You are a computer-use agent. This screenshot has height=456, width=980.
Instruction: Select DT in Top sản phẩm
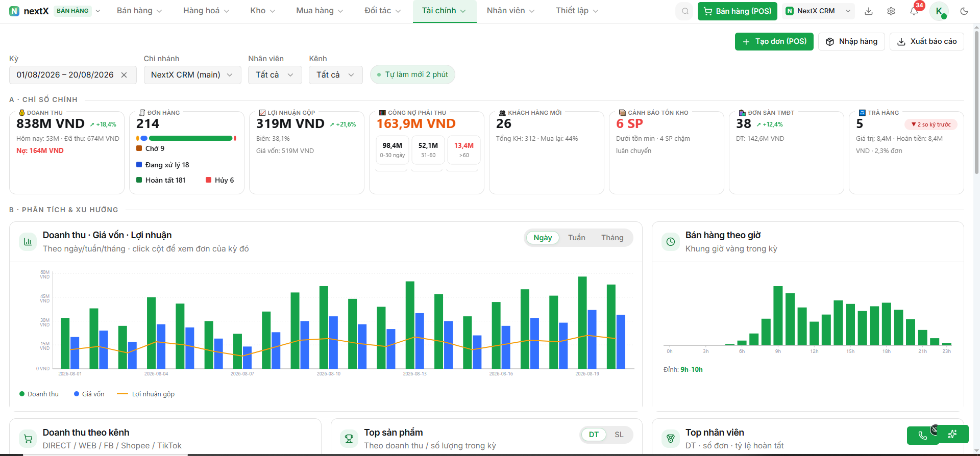(x=594, y=435)
